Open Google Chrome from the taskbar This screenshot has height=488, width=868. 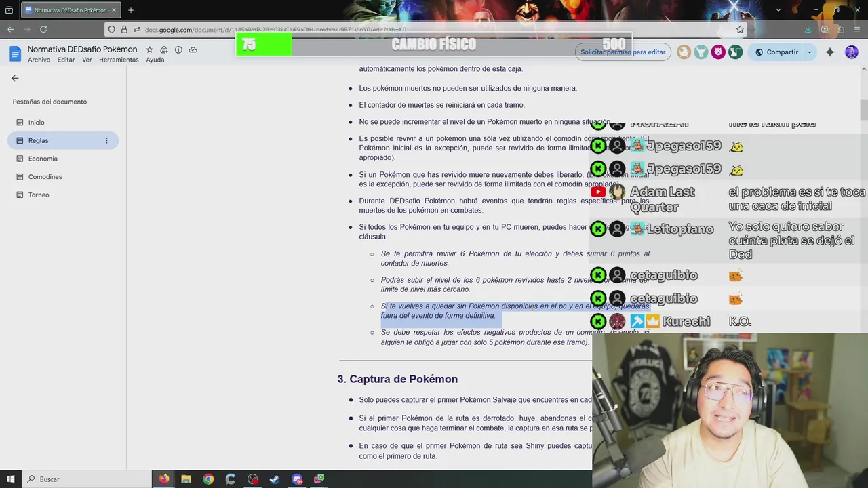coord(208,479)
